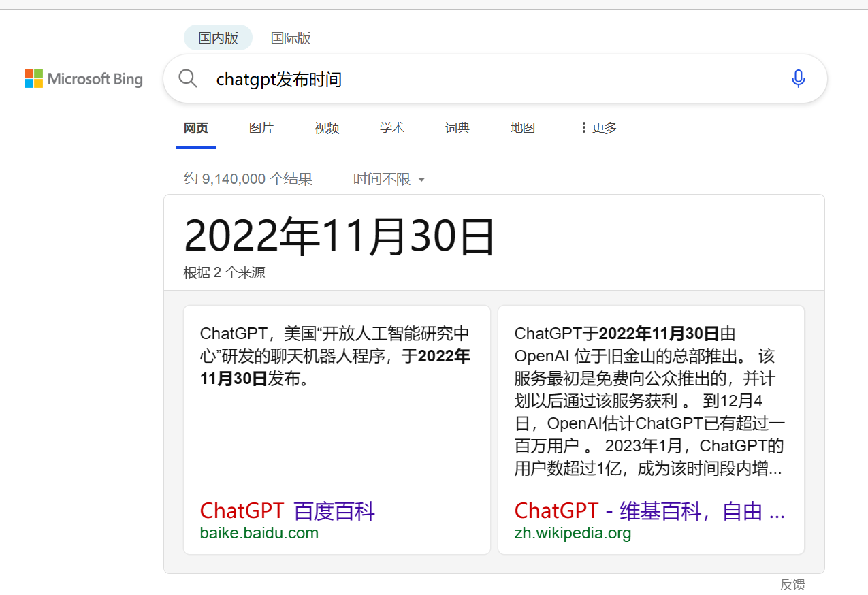Switch to the 学术 tab
Image resolution: width=868 pixels, height=595 pixels.
tap(391, 127)
